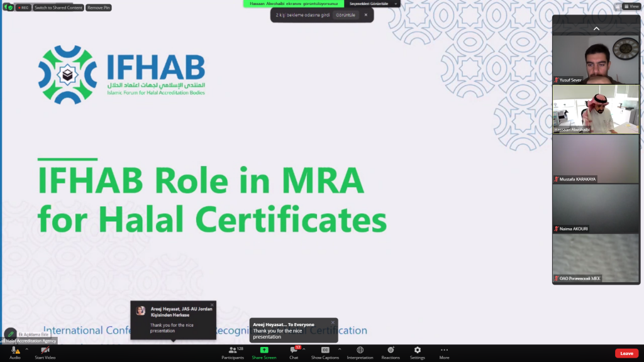This screenshot has width=644, height=362.
Task: Expand chat options caret beside Chat
Action: coord(304,349)
